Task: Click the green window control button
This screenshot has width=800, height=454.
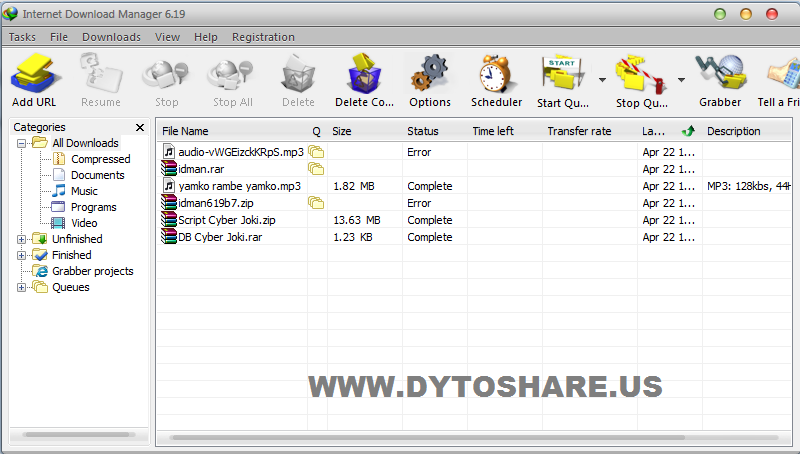Action: pyautogui.click(x=720, y=14)
